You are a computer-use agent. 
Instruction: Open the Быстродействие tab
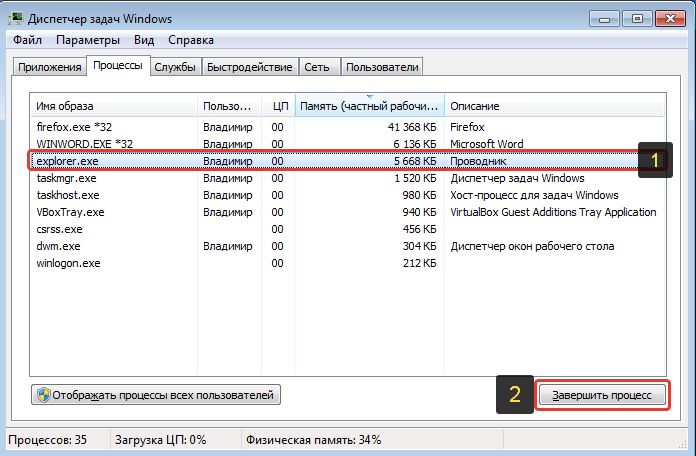pyautogui.click(x=249, y=67)
